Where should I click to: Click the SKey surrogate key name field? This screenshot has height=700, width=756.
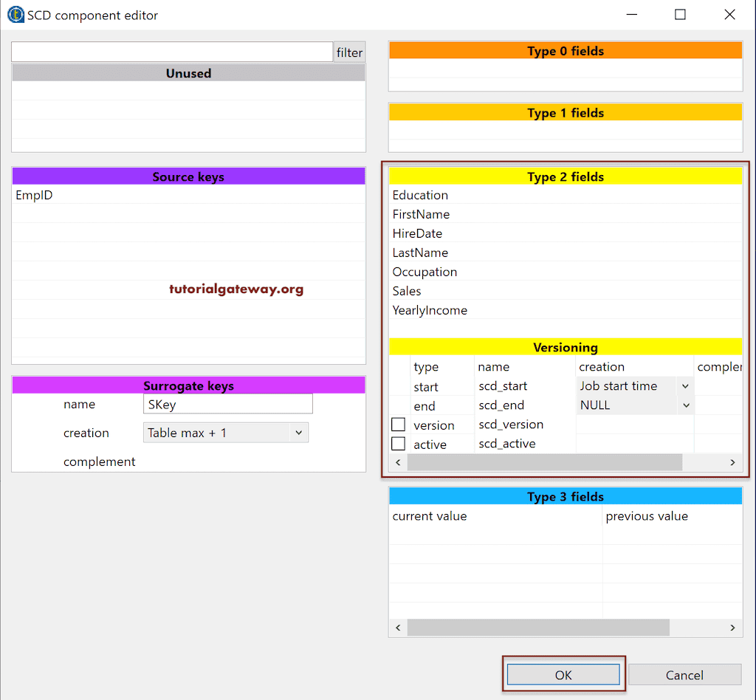tap(227, 404)
